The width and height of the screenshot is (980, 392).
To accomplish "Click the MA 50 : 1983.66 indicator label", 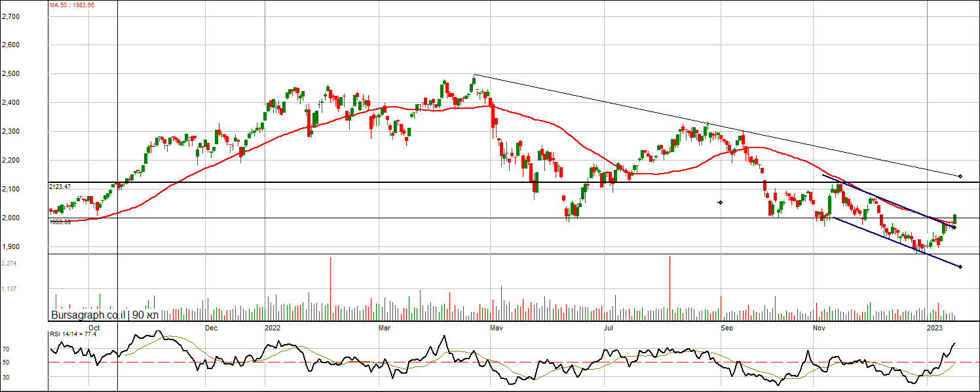I will coord(72,5).
